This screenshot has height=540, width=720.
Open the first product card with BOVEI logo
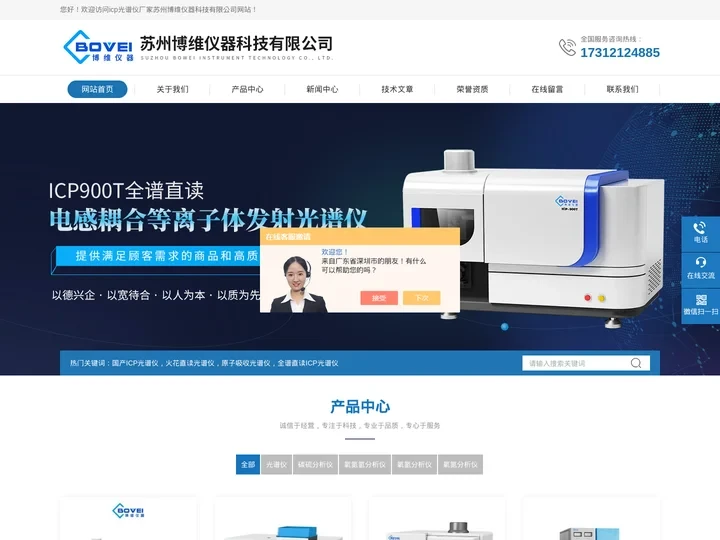coord(128,518)
